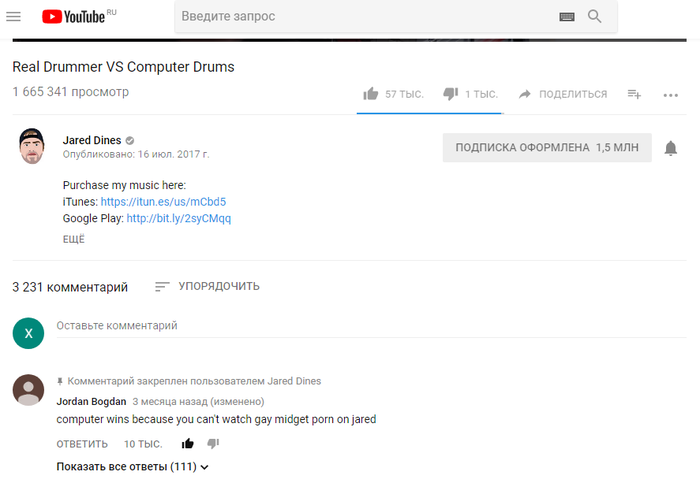Open the add to playlist icon
The width and height of the screenshot is (700, 494).
[x=634, y=94]
